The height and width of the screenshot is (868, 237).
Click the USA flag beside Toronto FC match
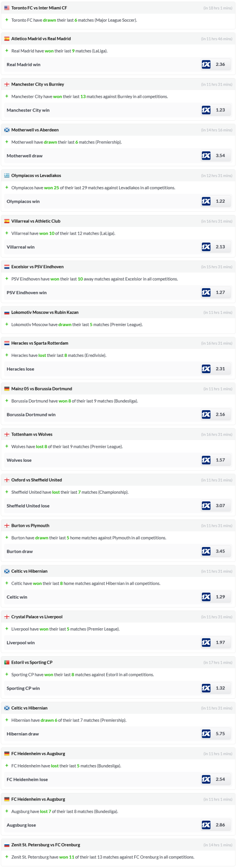7,8
